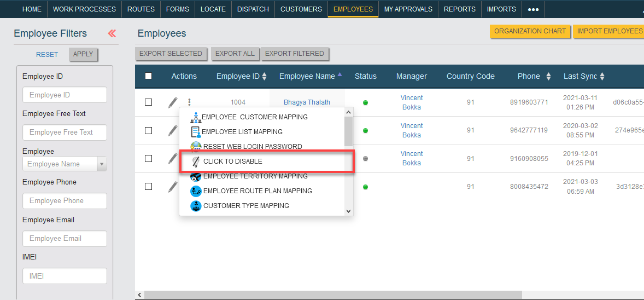Open the Vincent Bokka manager link in first row
The height and width of the screenshot is (300, 644).
[x=412, y=102]
